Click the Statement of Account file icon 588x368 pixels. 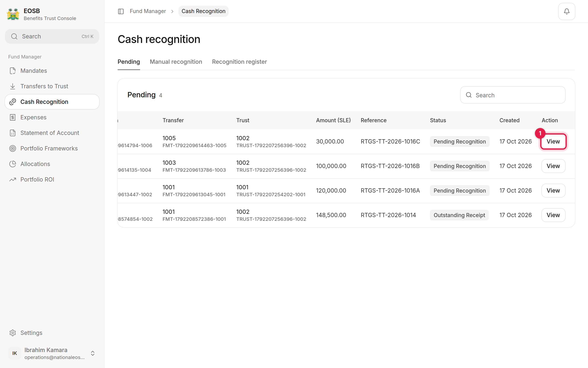coord(13,133)
